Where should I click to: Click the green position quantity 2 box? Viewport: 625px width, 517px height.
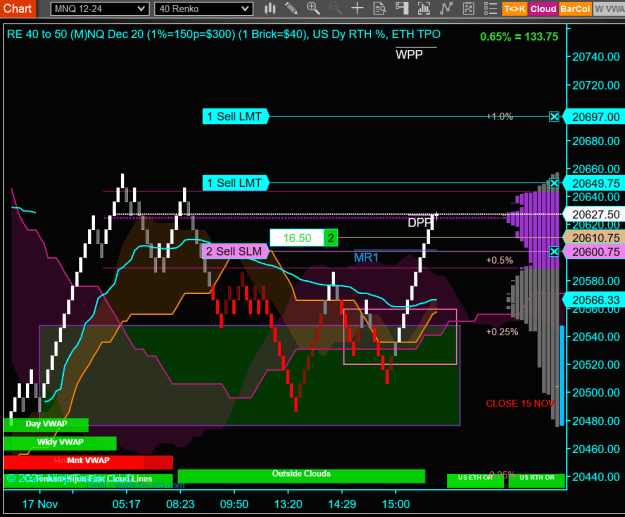pos(331,238)
